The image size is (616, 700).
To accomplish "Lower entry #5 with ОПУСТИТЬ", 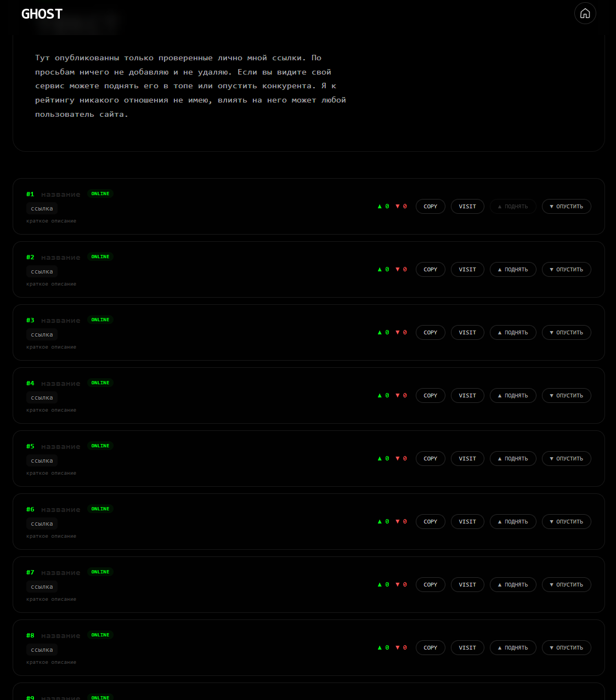I will tap(566, 459).
